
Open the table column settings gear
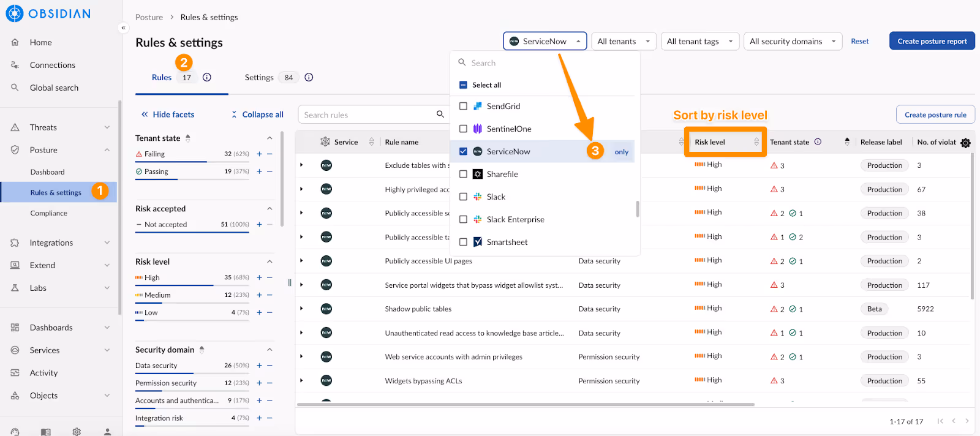coord(965,143)
